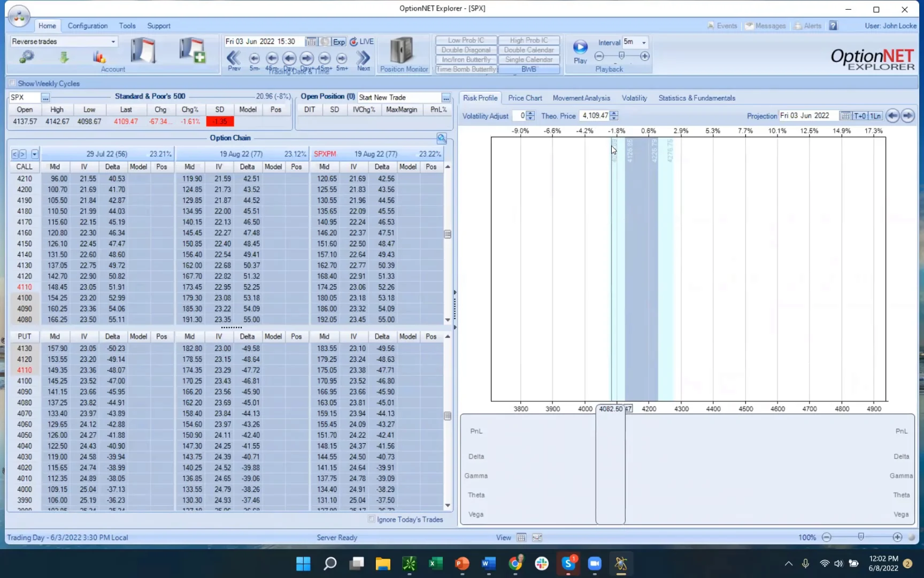Screen dimensions: 924x578
Task: Open the trading date calendar picker
Action: click(x=311, y=42)
